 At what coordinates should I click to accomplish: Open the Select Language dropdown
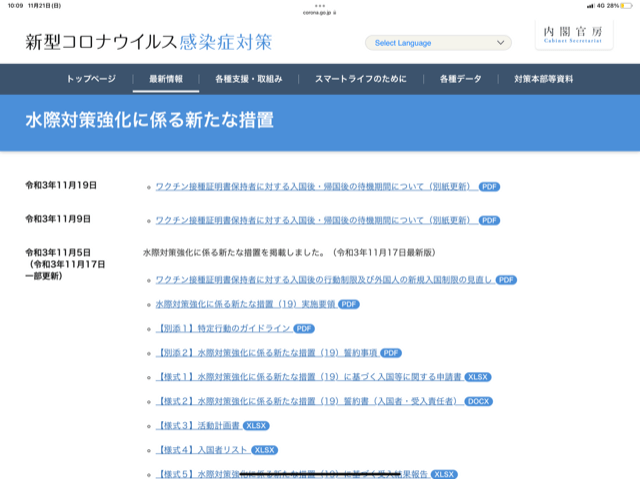click(438, 43)
